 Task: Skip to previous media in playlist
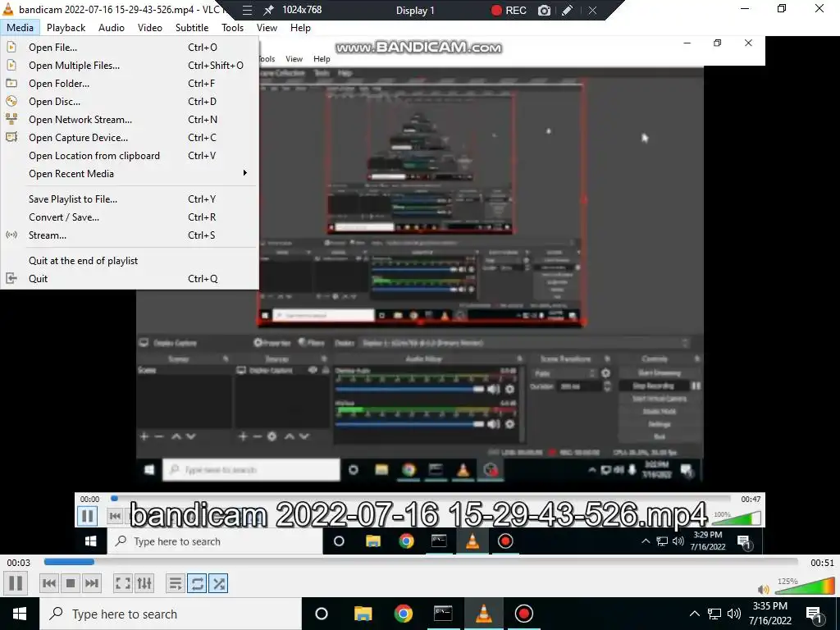pos(48,583)
